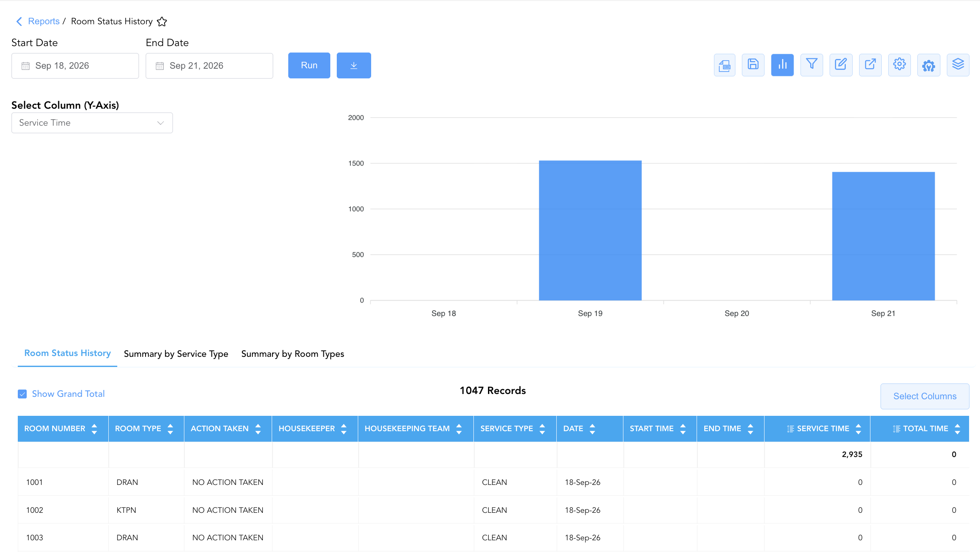The width and height of the screenshot is (980, 552).
Task: Click NO ACTION TAKEN in row 1003
Action: 228,538
